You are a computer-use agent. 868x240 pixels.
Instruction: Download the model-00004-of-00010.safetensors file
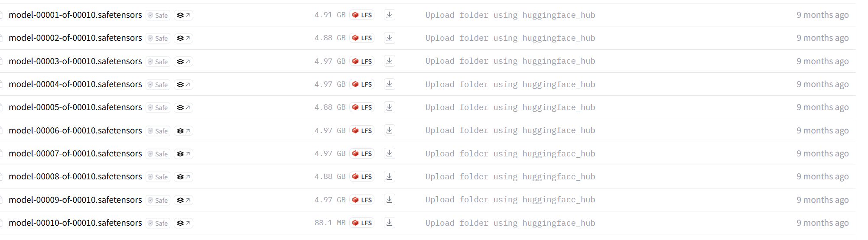(x=389, y=84)
